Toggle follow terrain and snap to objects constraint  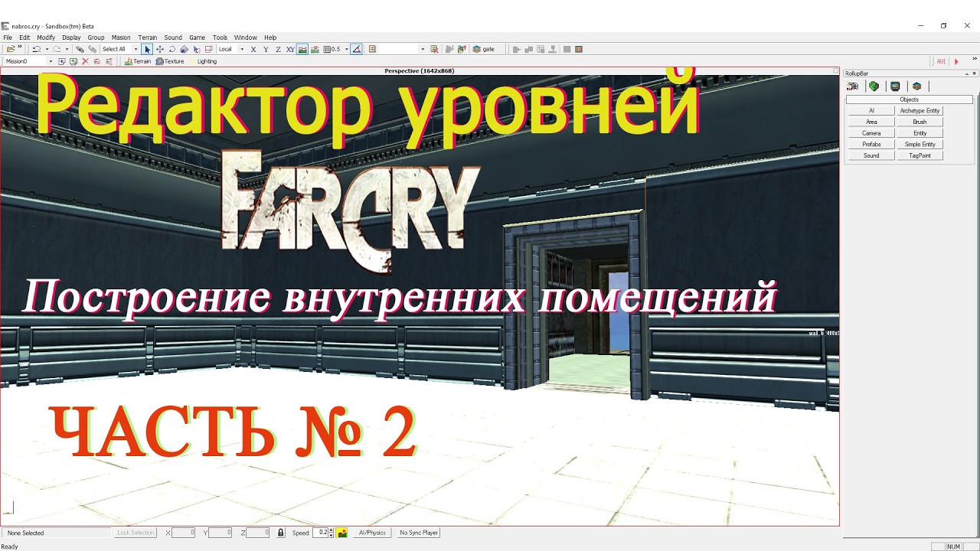[315, 49]
